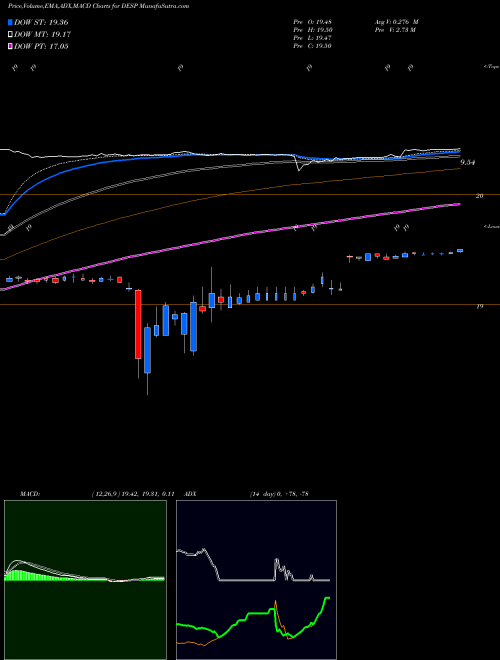Click the white DOW MT legend swatch

point(10,35)
